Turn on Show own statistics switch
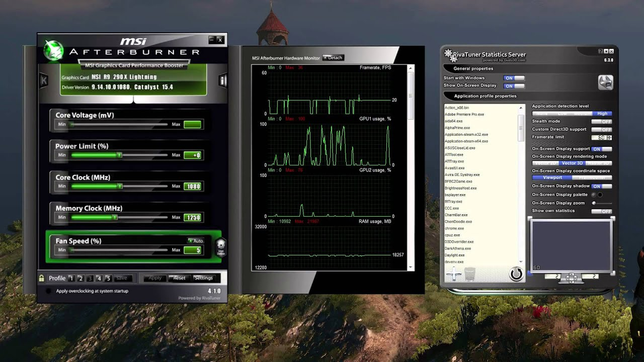Image resolution: width=644 pixels, height=362 pixels. coord(602,211)
